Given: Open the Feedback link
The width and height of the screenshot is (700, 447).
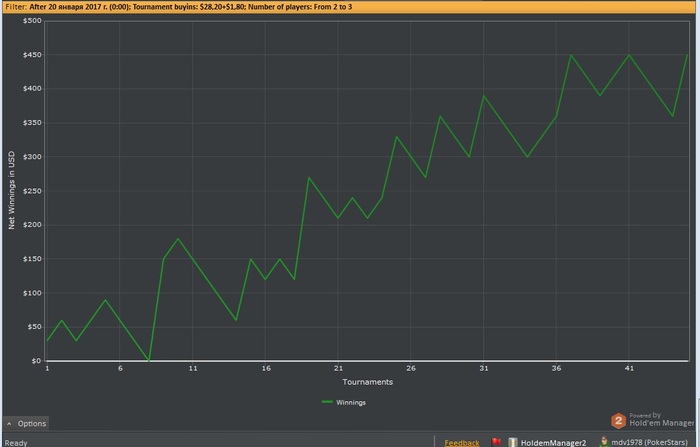Looking at the screenshot, I should tap(462, 443).
